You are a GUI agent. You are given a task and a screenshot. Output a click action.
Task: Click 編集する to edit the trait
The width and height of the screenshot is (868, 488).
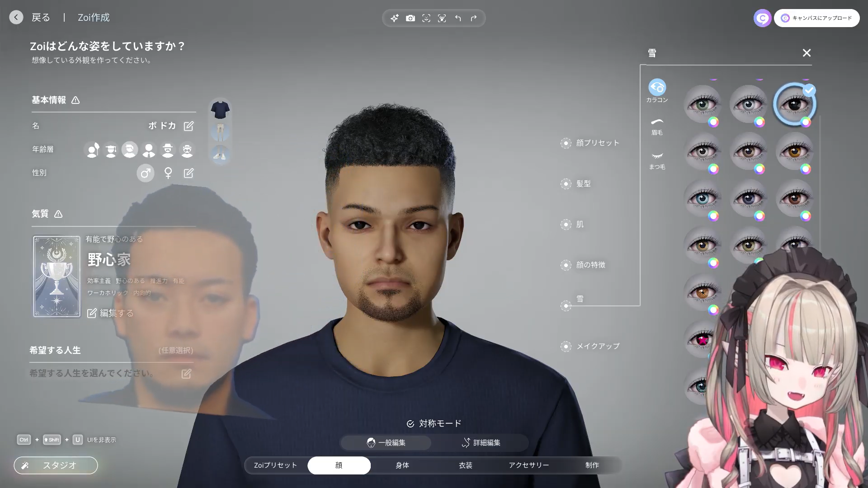110,313
